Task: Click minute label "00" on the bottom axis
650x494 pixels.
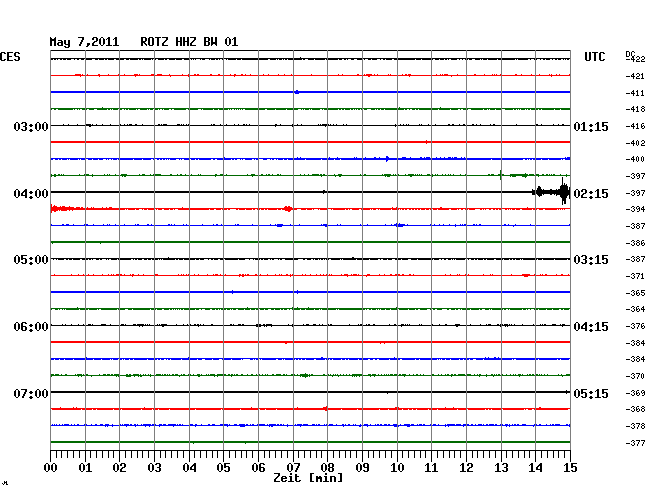Action: click(x=51, y=467)
